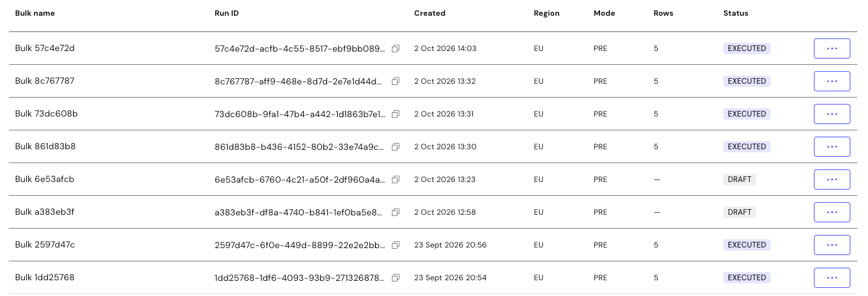Open actions menu for Bulk 57c4e72d
Image resolution: width=868 pixels, height=296 pixels.
[x=832, y=48]
